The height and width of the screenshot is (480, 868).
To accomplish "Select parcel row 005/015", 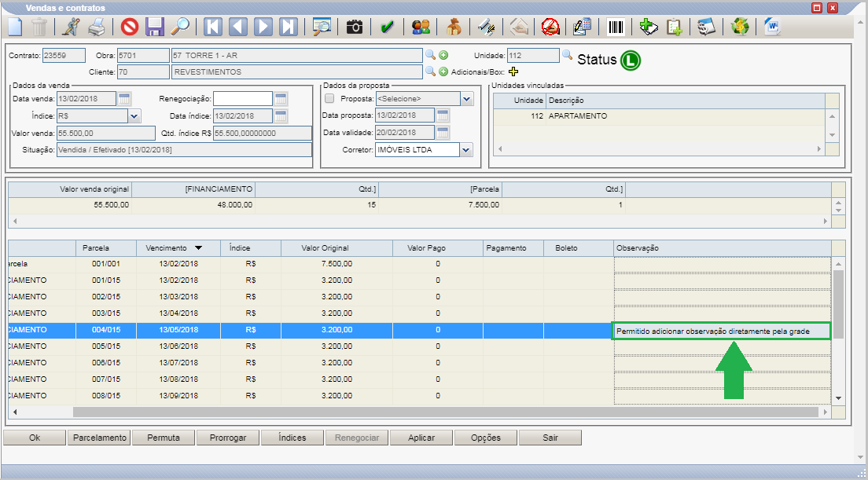I will point(420,346).
